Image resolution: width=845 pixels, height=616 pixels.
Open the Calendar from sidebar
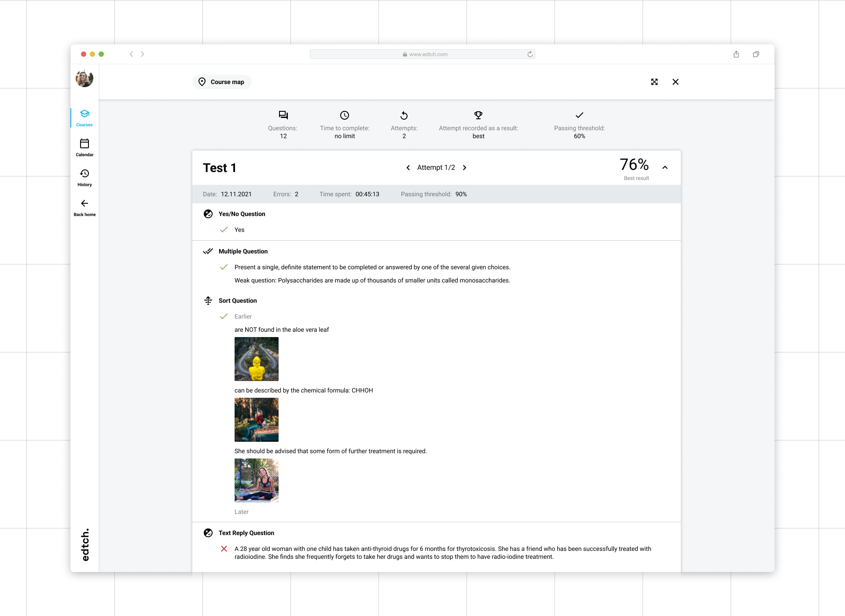pyautogui.click(x=84, y=147)
